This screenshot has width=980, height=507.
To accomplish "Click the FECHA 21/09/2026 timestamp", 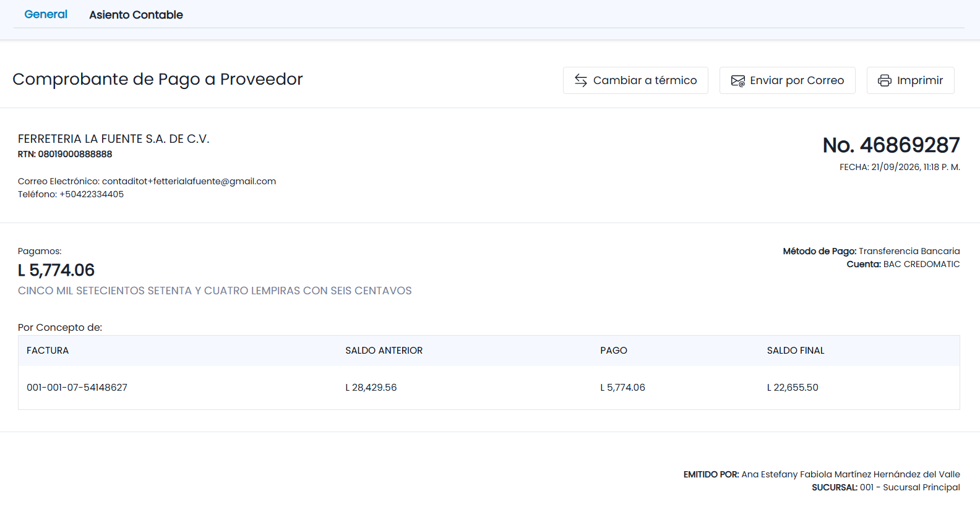I will pyautogui.click(x=900, y=167).
